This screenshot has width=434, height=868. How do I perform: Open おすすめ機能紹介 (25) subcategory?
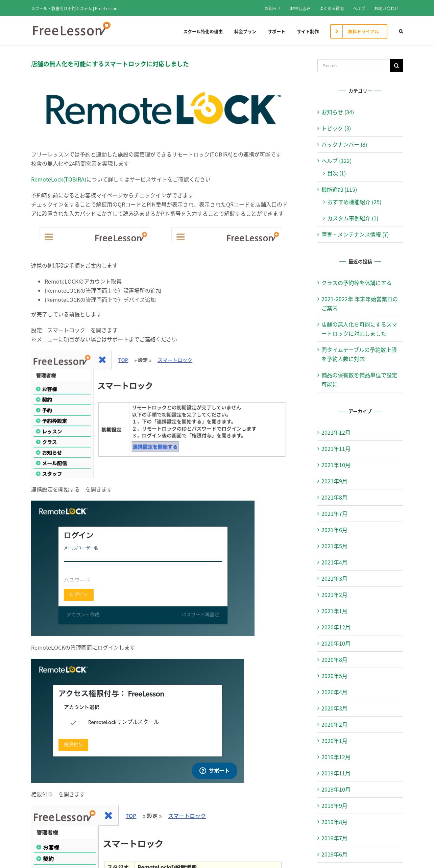point(354,202)
